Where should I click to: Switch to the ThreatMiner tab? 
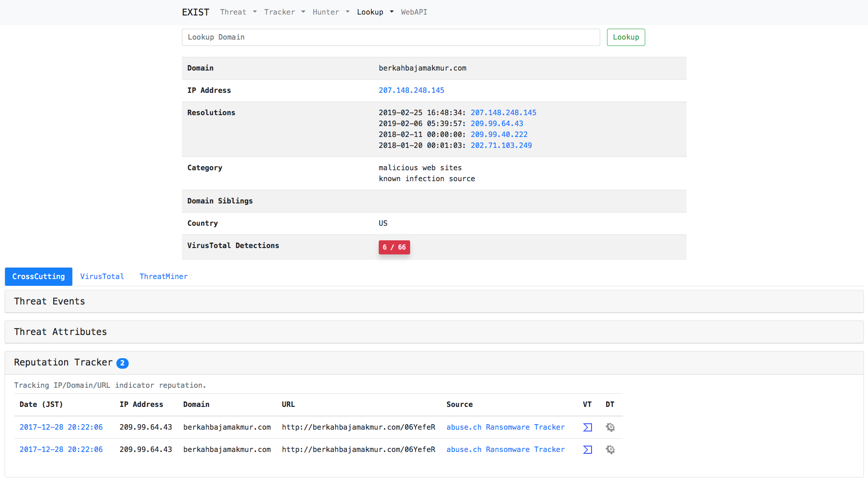pyautogui.click(x=163, y=276)
